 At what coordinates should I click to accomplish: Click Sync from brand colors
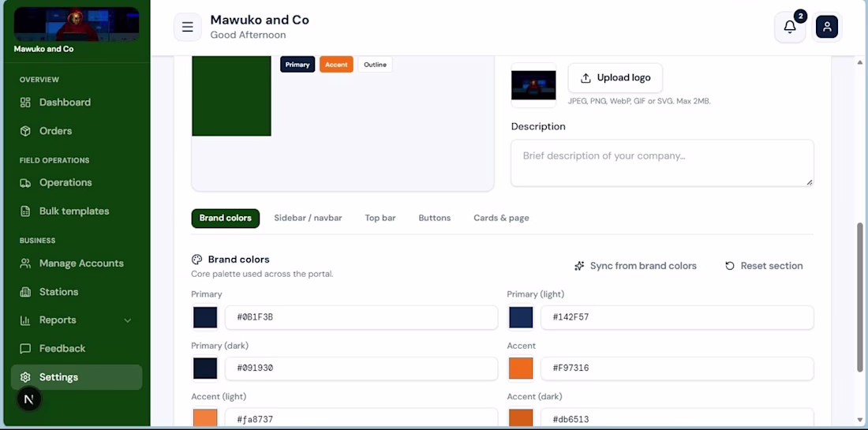point(635,266)
